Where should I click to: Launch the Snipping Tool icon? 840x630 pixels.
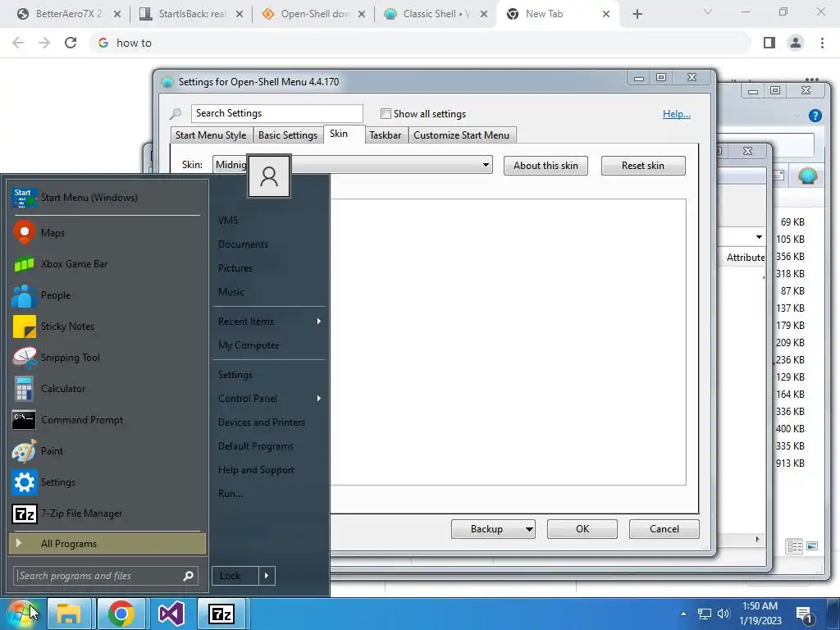point(24,358)
